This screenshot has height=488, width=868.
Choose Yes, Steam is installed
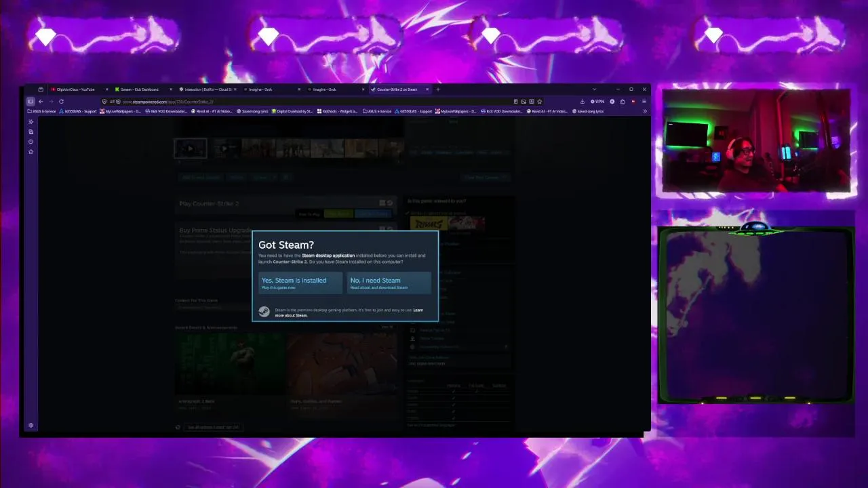point(300,283)
